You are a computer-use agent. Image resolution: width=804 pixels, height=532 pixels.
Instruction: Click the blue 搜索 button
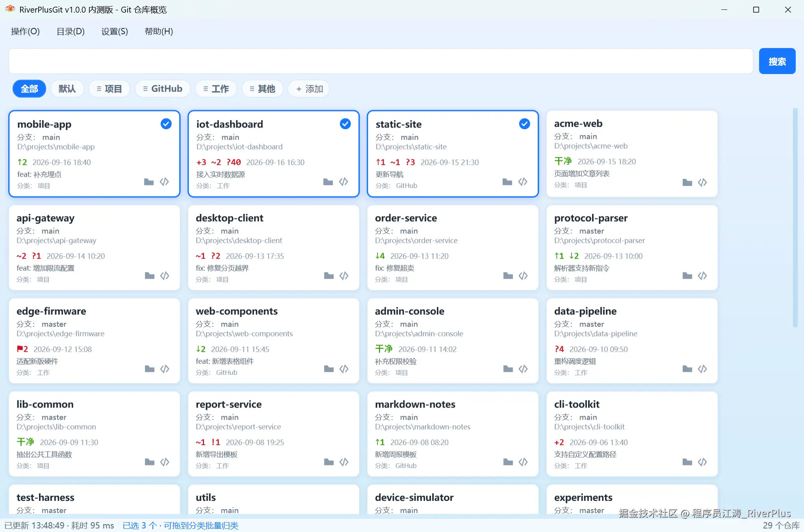(x=777, y=61)
